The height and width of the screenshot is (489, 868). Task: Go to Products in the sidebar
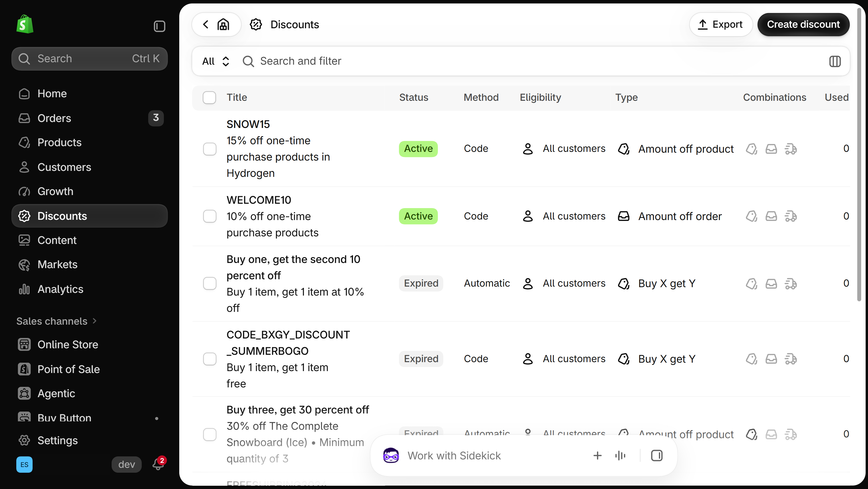89,142
